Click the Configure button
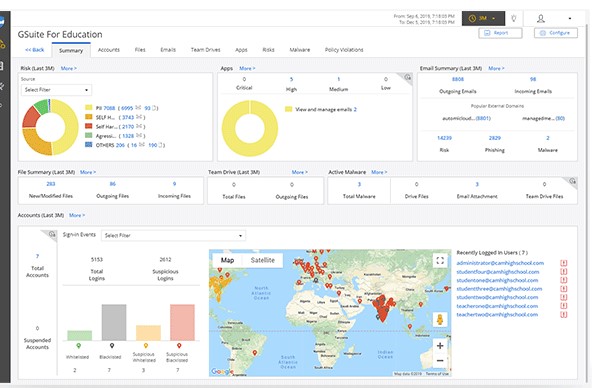The image size is (592, 388). click(x=555, y=33)
